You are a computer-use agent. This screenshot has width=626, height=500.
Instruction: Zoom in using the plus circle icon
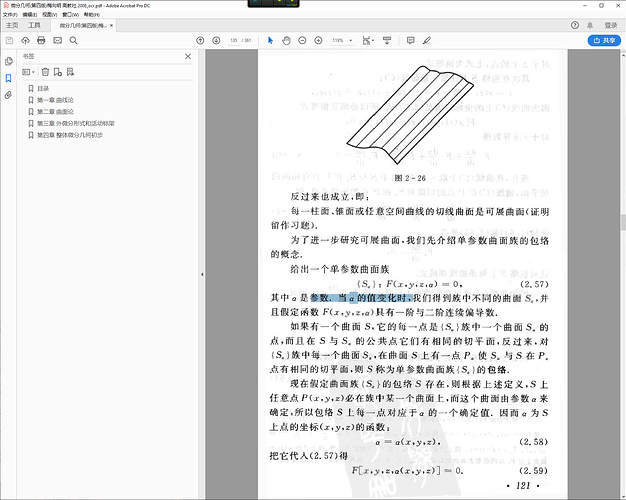(318, 40)
